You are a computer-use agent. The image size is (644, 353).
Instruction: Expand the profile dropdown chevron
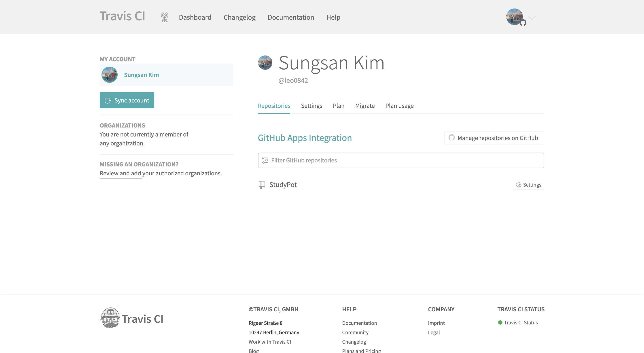[532, 18]
